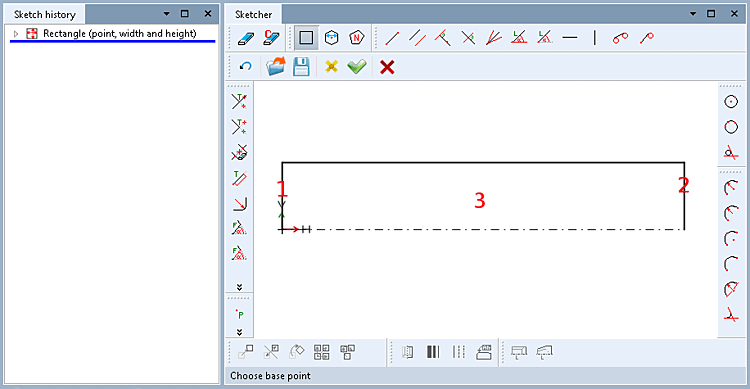Switch to the Sketch history tab
The height and width of the screenshot is (389, 750).
[44, 14]
